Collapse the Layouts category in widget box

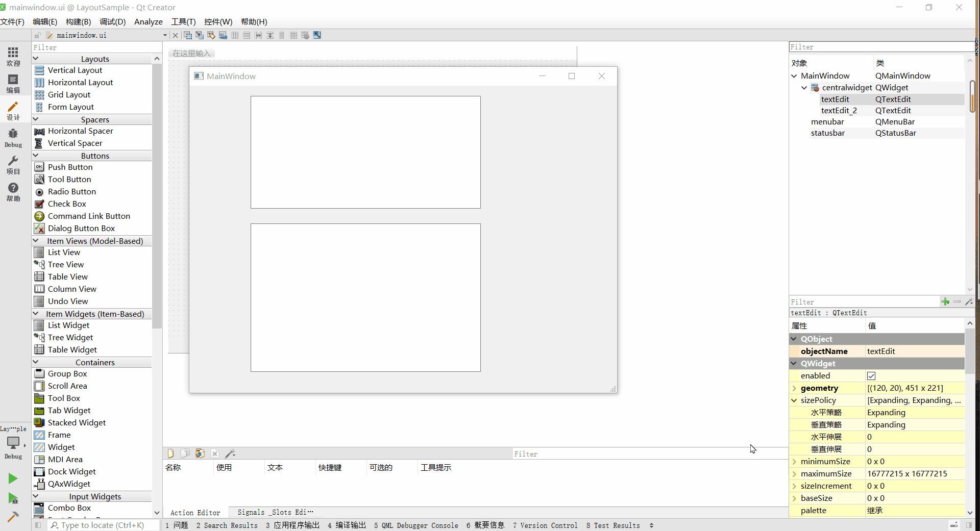tap(36, 59)
